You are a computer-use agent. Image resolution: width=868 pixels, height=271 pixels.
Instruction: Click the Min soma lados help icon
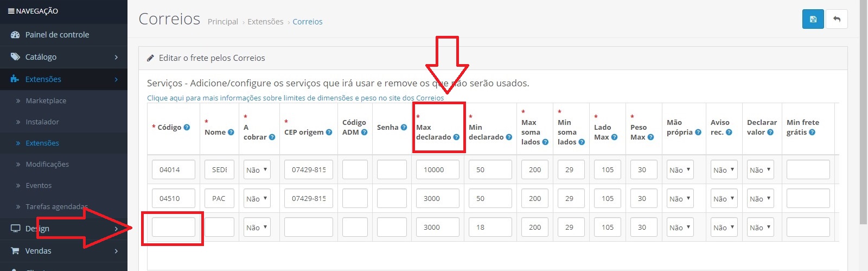pyautogui.click(x=582, y=142)
